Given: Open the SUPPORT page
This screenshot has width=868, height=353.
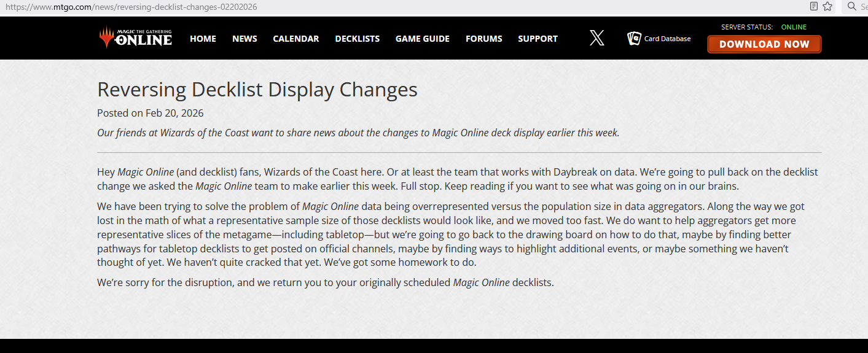Looking at the screenshot, I should (538, 39).
